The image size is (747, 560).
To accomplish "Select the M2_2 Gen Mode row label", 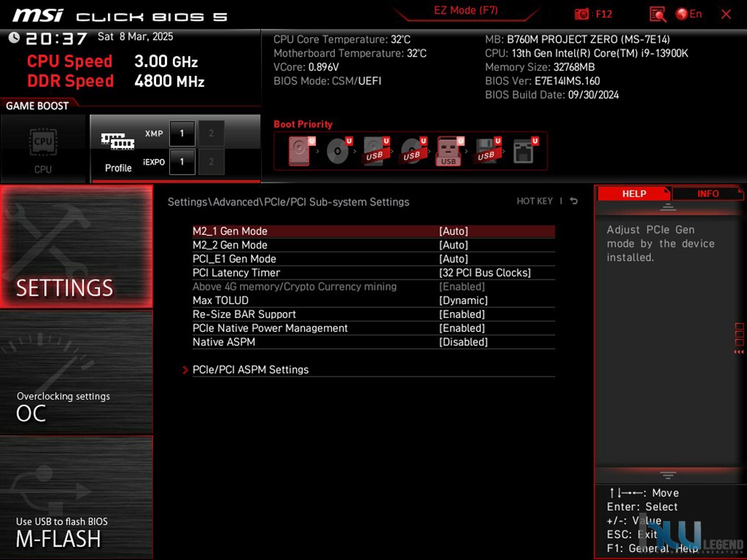I will pyautogui.click(x=230, y=245).
